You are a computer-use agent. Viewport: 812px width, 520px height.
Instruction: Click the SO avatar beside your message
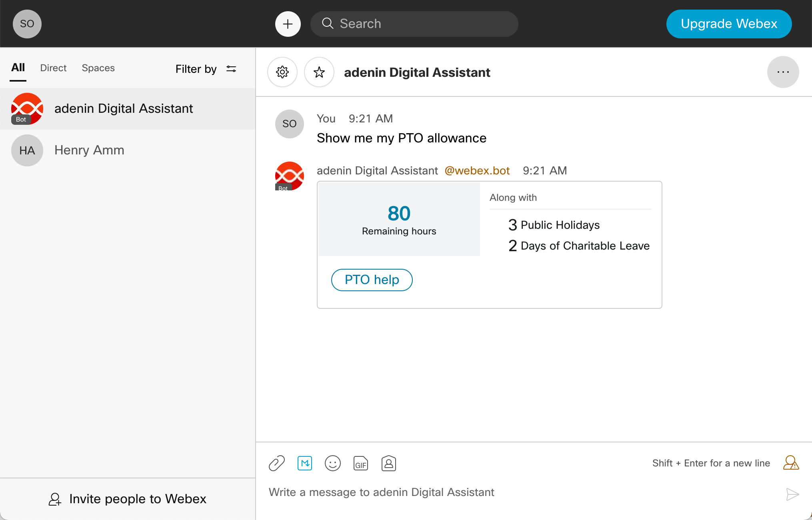pos(290,124)
